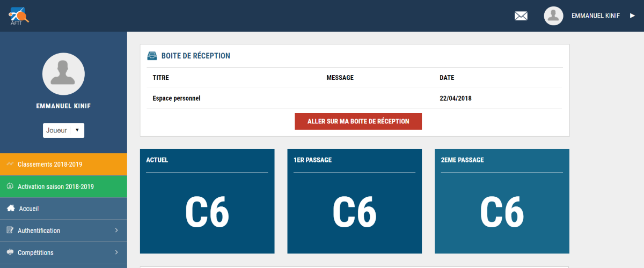Click the inbox tray icon beside Boite de réception
The image size is (644, 268).
point(152,56)
